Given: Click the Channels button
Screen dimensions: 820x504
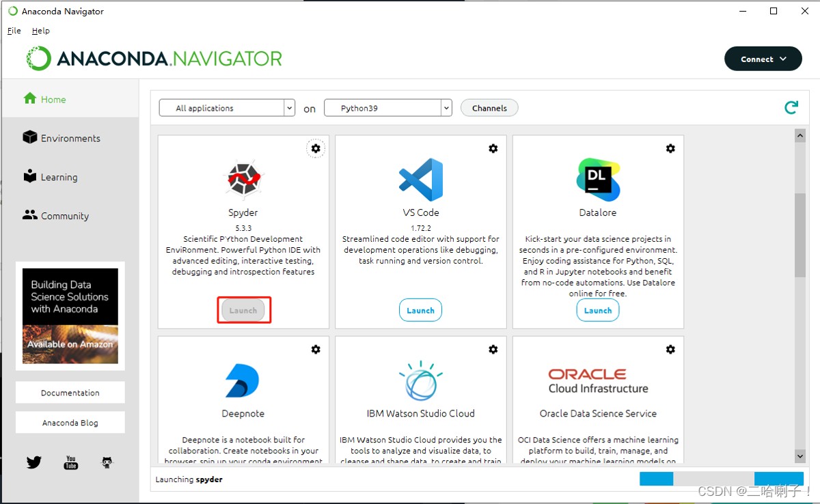Looking at the screenshot, I should click(489, 108).
